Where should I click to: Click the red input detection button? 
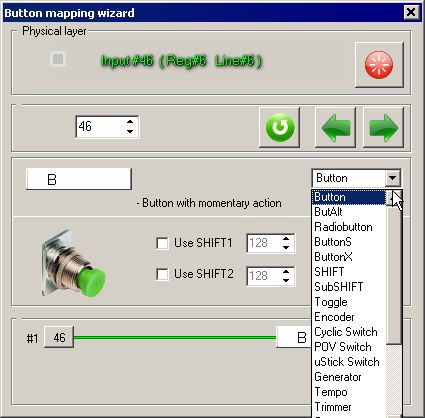tap(379, 65)
